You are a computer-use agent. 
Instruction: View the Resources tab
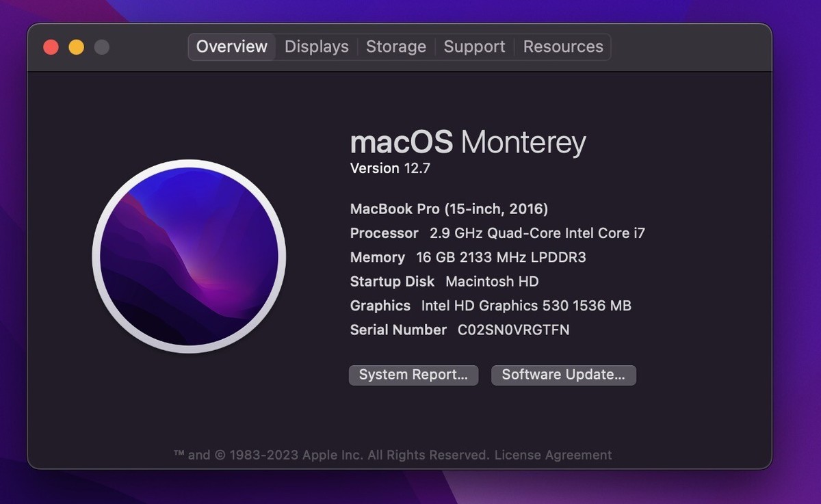click(x=563, y=47)
